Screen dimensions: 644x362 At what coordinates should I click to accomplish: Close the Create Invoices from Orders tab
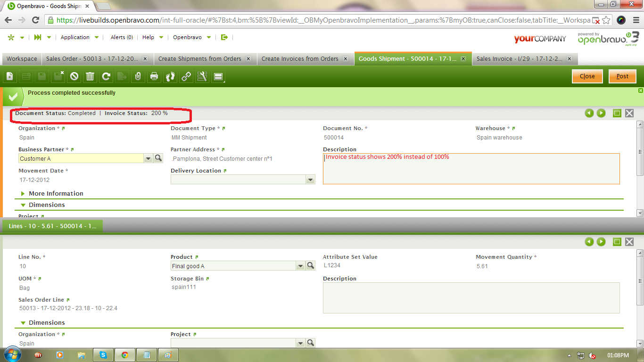346,59
